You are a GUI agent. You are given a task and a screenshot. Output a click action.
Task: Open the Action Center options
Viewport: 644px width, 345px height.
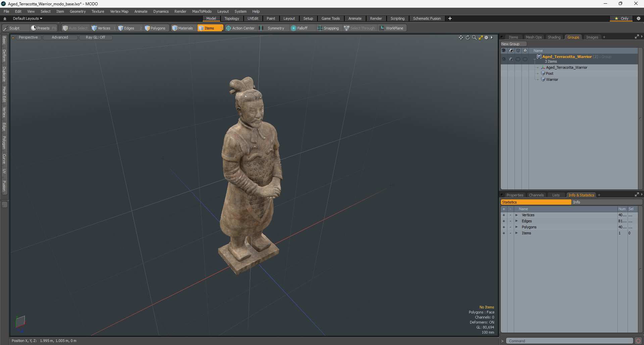pos(240,28)
